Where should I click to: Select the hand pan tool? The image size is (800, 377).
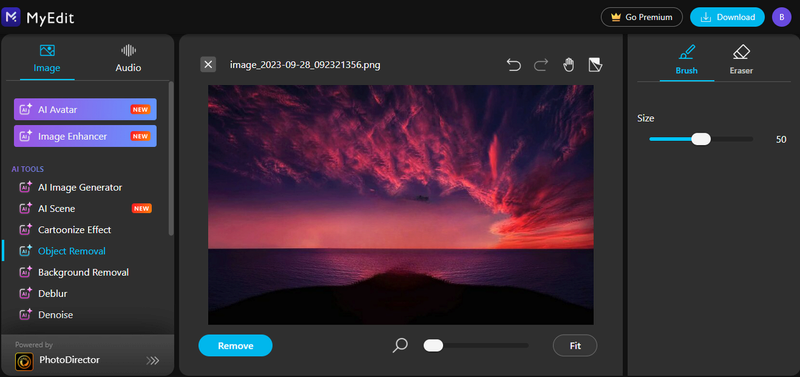click(x=568, y=65)
